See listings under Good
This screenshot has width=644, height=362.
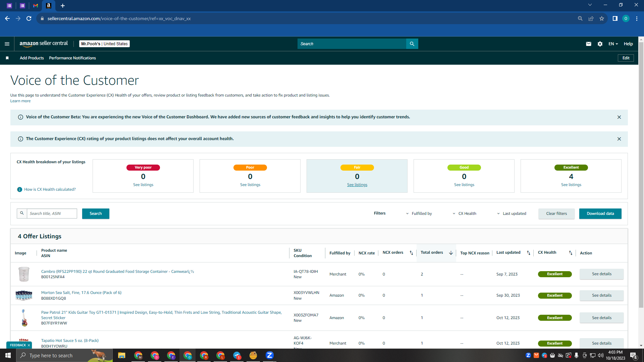[x=464, y=185]
